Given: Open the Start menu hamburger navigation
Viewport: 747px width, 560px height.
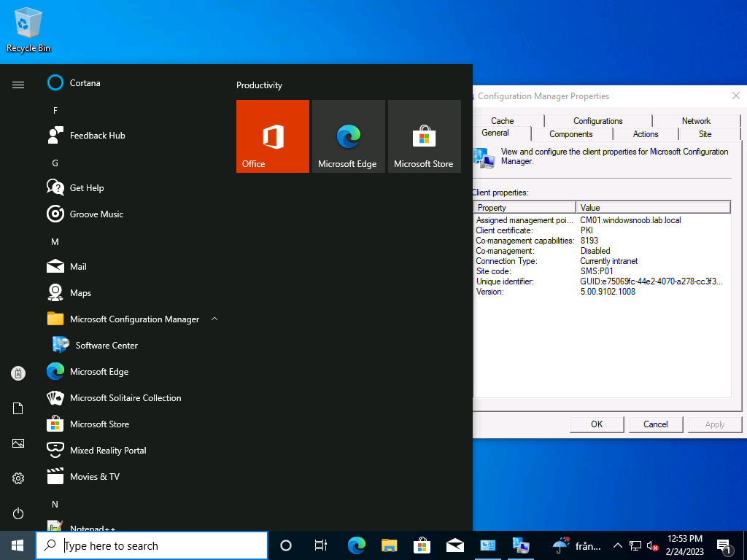Looking at the screenshot, I should pyautogui.click(x=18, y=85).
